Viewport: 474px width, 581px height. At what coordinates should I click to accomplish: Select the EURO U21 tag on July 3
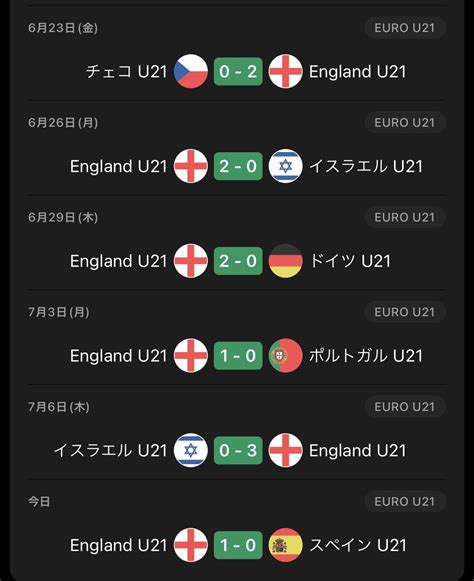click(x=405, y=312)
